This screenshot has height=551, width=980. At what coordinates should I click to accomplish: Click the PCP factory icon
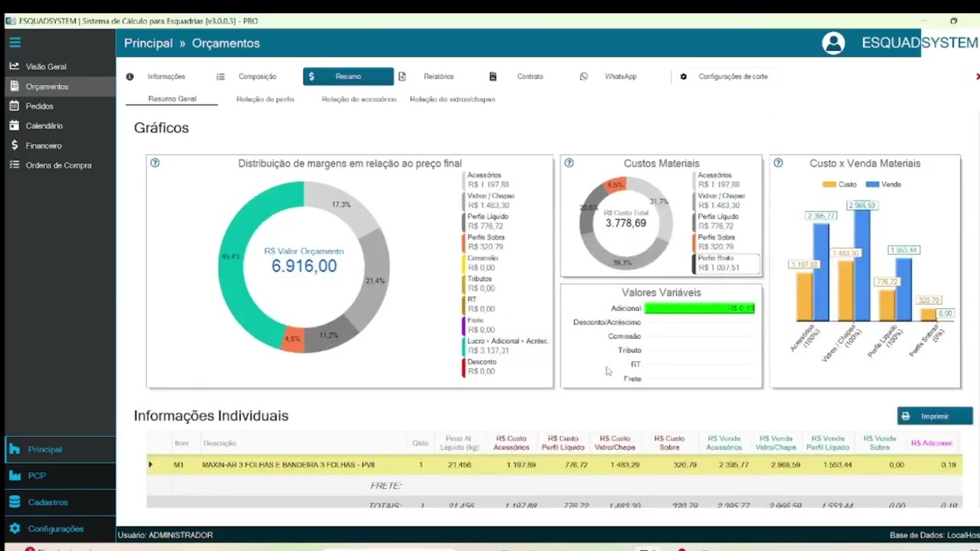point(15,476)
